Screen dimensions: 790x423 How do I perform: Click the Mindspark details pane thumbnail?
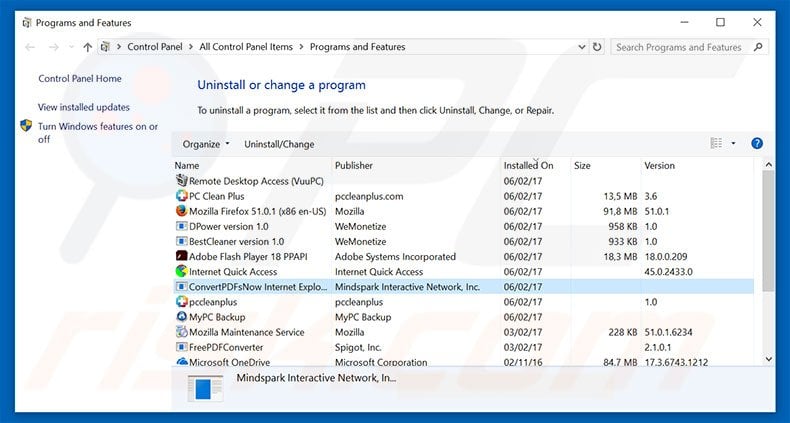point(205,388)
